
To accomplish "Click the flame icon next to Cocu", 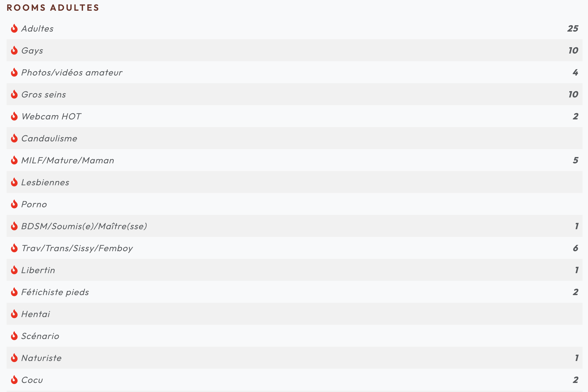I will click(13, 379).
